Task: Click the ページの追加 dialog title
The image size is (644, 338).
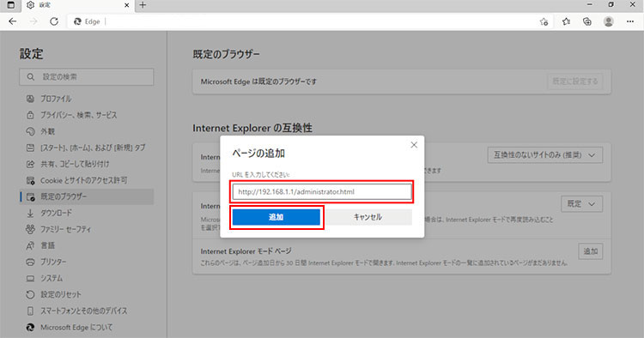Action: pyautogui.click(x=258, y=153)
